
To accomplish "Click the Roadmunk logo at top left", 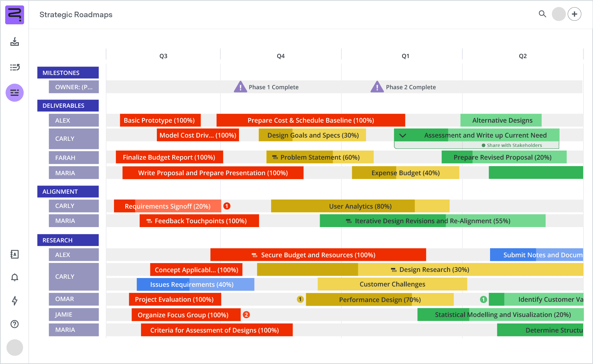I will [x=15, y=15].
